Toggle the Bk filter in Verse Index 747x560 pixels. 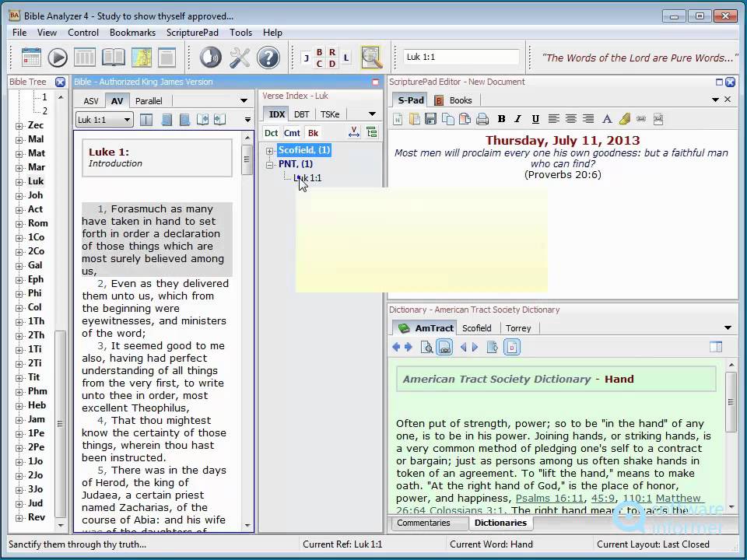(313, 133)
